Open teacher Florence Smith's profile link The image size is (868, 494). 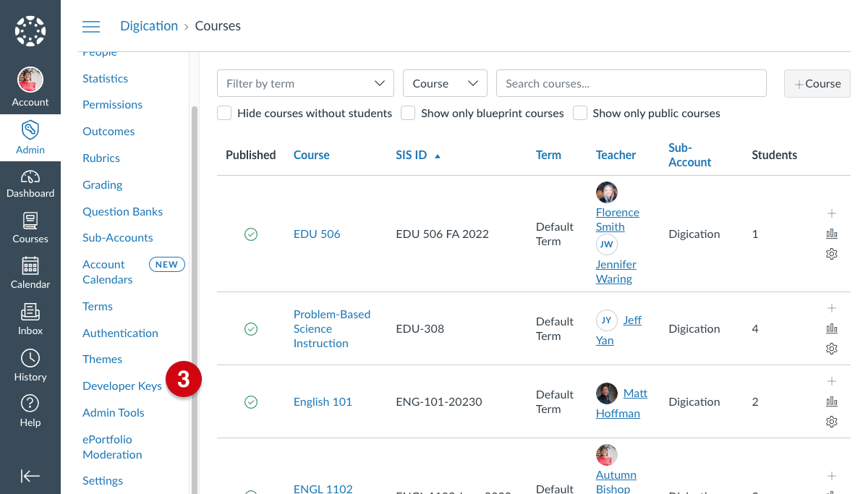click(x=618, y=219)
